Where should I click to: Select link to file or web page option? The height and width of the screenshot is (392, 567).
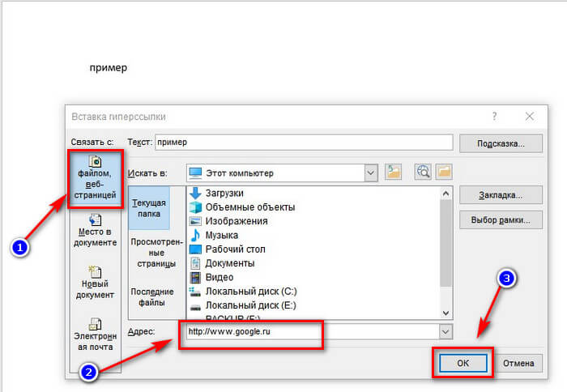pos(96,179)
